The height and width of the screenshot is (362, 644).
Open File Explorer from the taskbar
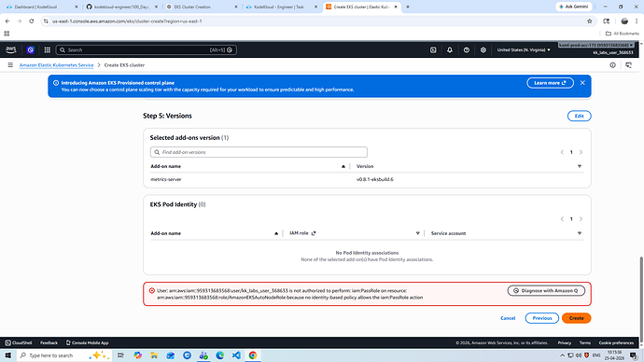[x=154, y=355]
